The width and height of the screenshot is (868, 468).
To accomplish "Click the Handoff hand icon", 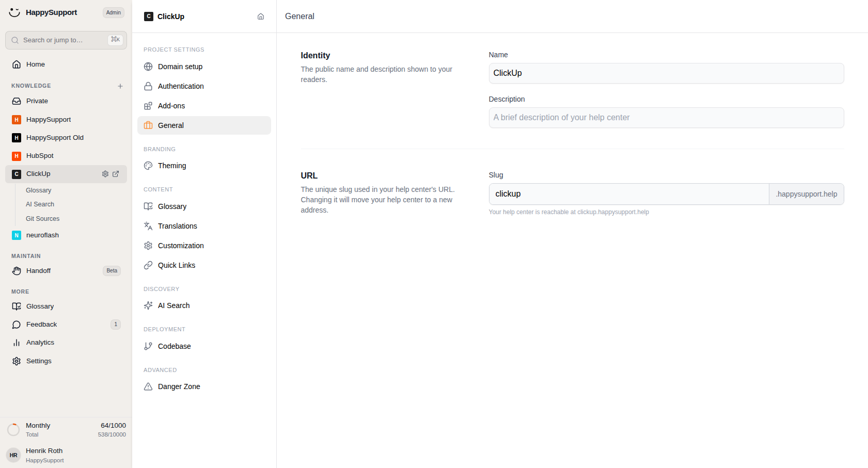I will pyautogui.click(x=17, y=271).
